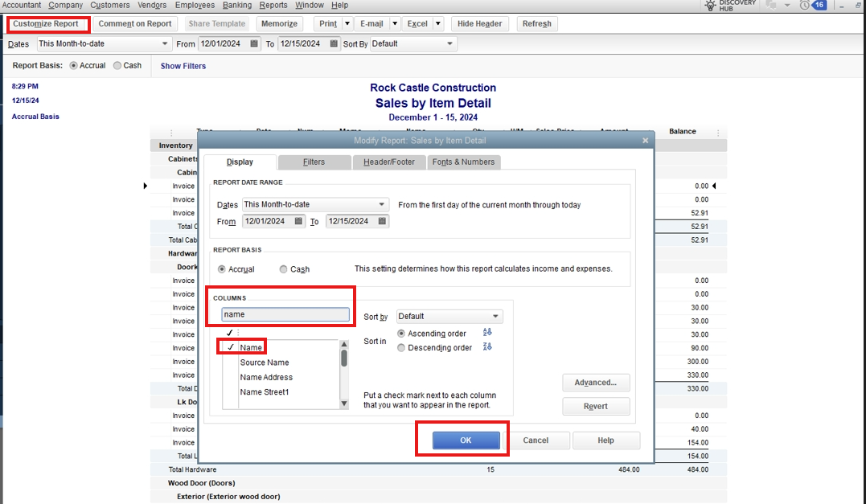Click the Total Hardware row label
This screenshot has height=504, width=866.
[x=192, y=469]
